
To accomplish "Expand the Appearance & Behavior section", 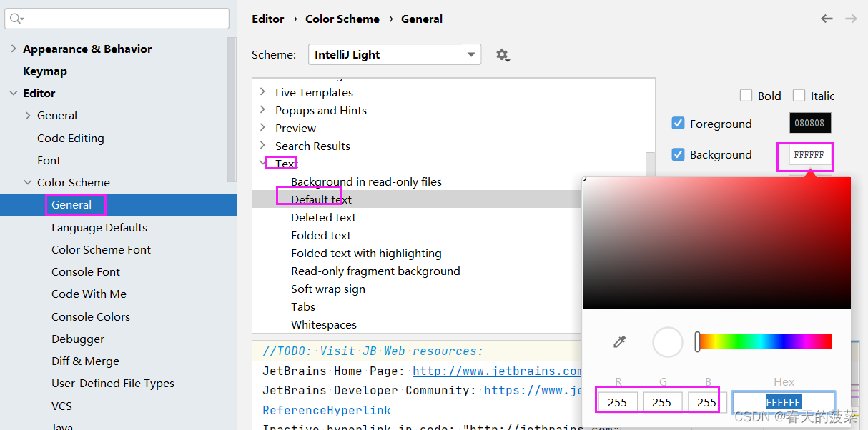I will tap(14, 49).
